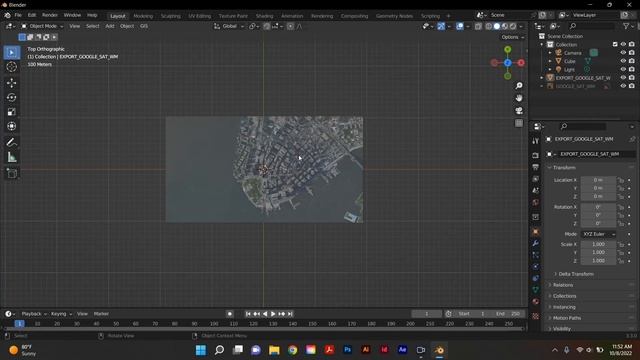The image size is (640, 360).
Task: Toggle snapping magnet
Action: 266,26
